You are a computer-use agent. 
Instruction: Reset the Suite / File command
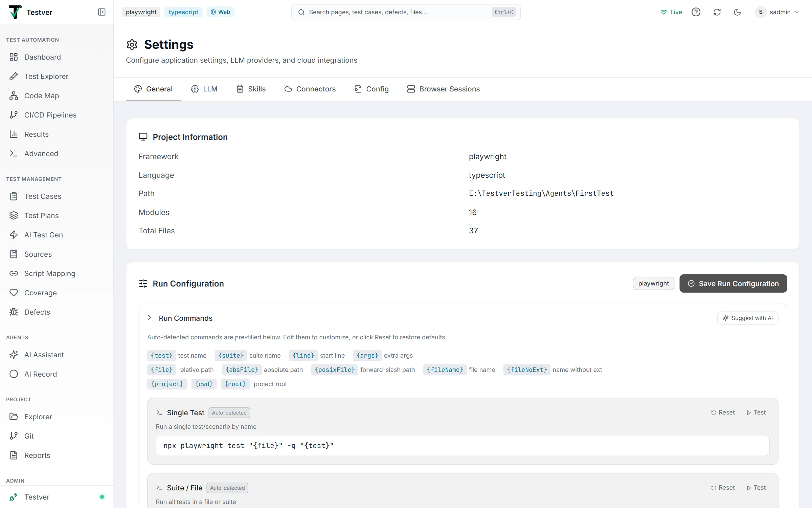coord(723,488)
